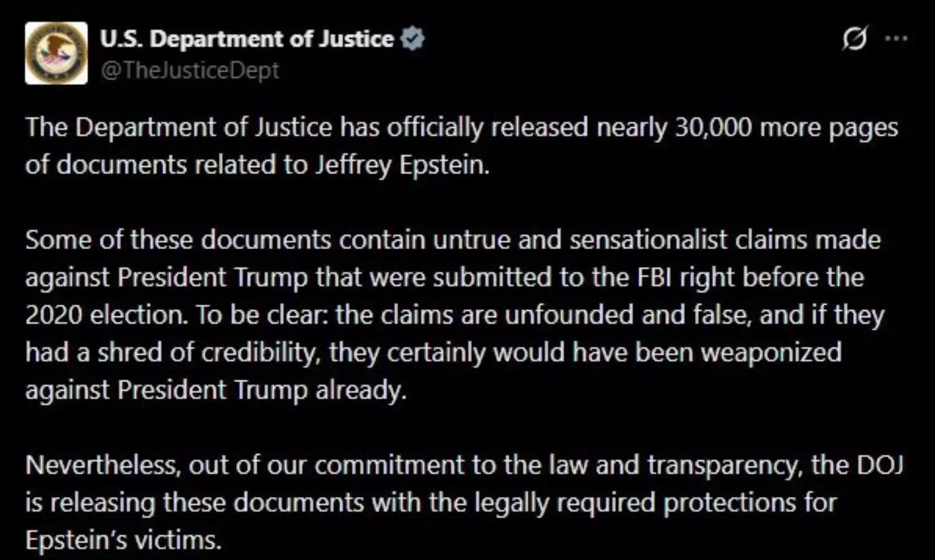Open the Grok explain-post icon
The image size is (935, 560).
pyautogui.click(x=855, y=39)
